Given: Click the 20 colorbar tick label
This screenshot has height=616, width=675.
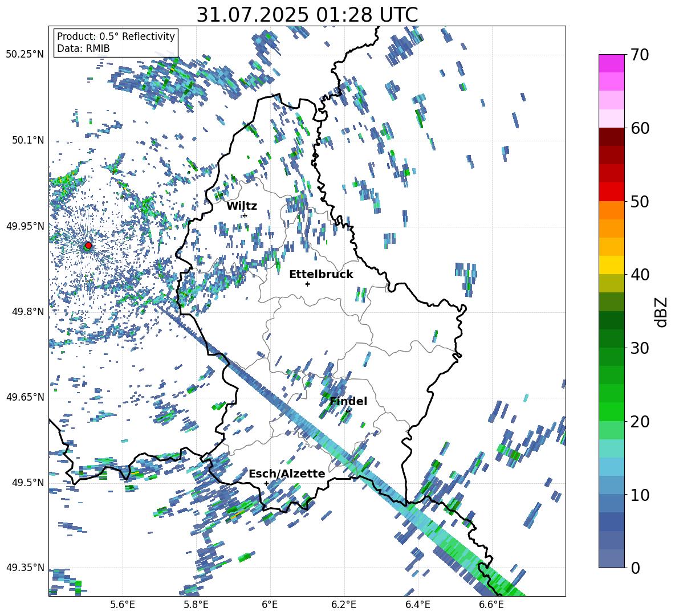Looking at the screenshot, I should [640, 422].
